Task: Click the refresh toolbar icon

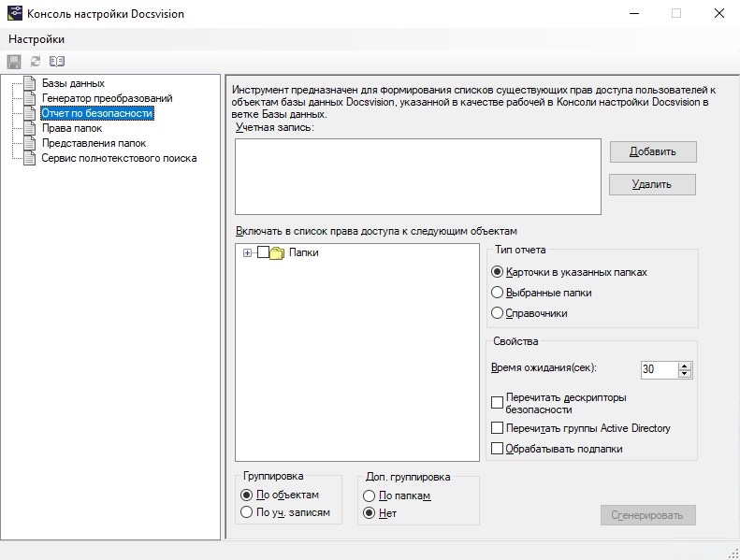Action: 36,61
